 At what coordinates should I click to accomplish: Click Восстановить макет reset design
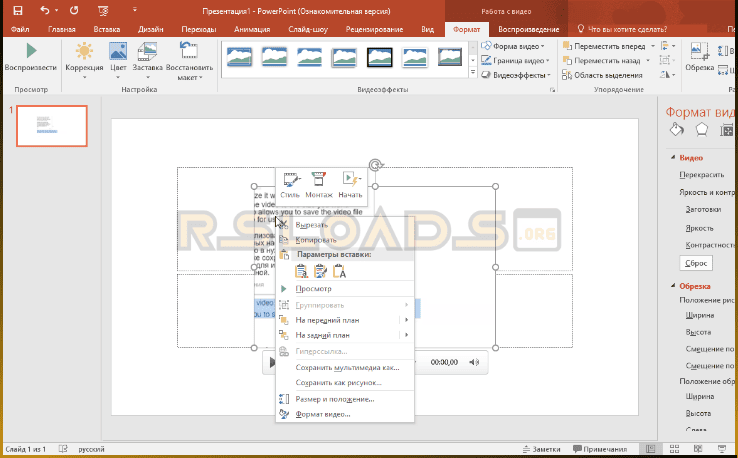tap(189, 61)
